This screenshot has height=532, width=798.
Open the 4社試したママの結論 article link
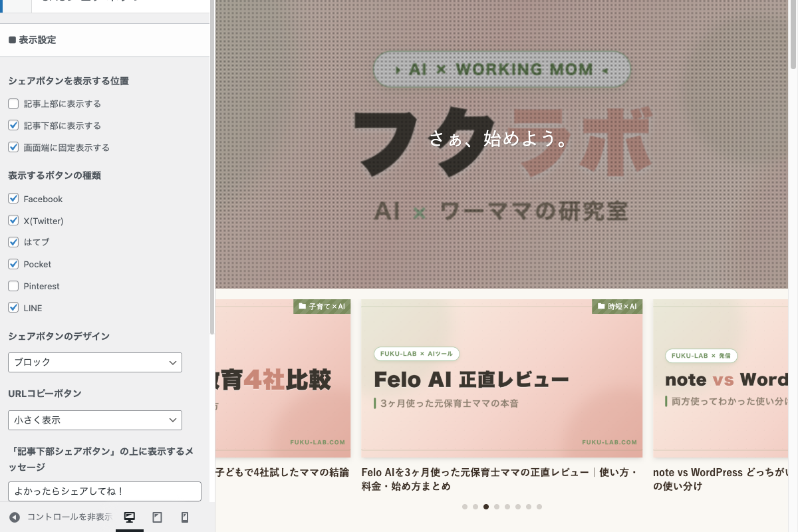282,472
